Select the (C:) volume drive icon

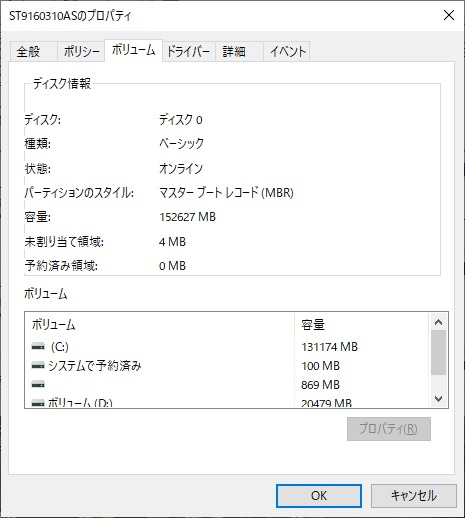click(x=38, y=347)
